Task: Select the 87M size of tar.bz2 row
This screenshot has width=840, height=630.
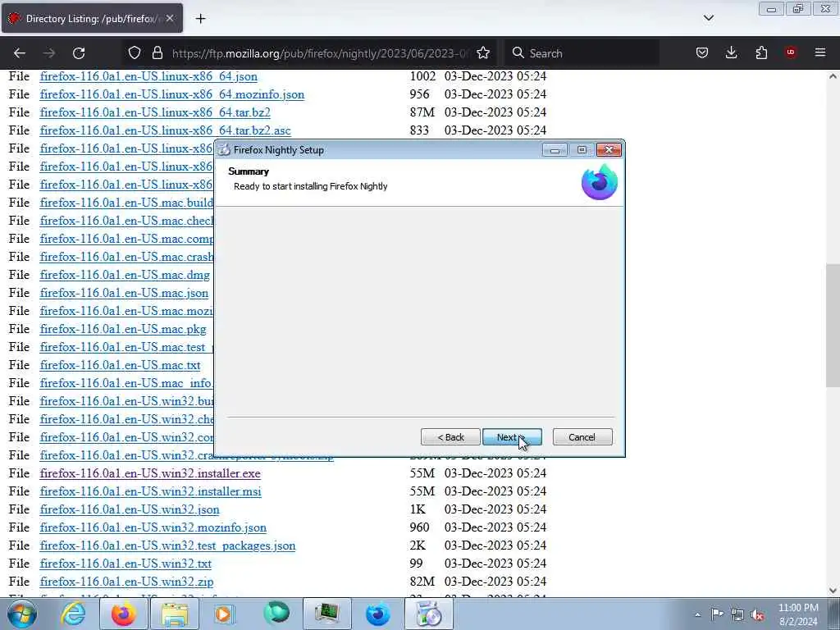Action: [422, 112]
